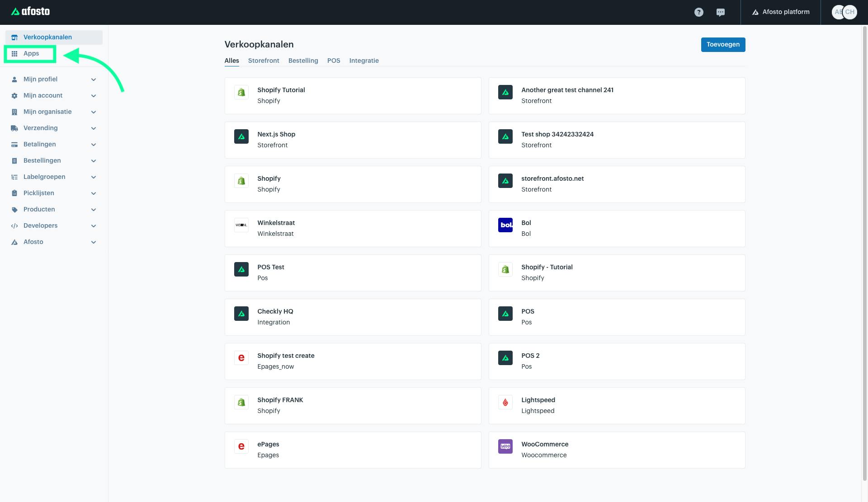This screenshot has height=502, width=868.
Task: Click the Betalingen card icon
Action: (x=14, y=145)
